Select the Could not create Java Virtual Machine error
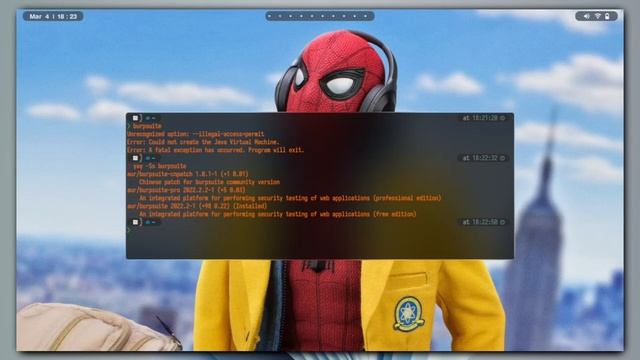This screenshot has width=640, height=360. click(203, 142)
